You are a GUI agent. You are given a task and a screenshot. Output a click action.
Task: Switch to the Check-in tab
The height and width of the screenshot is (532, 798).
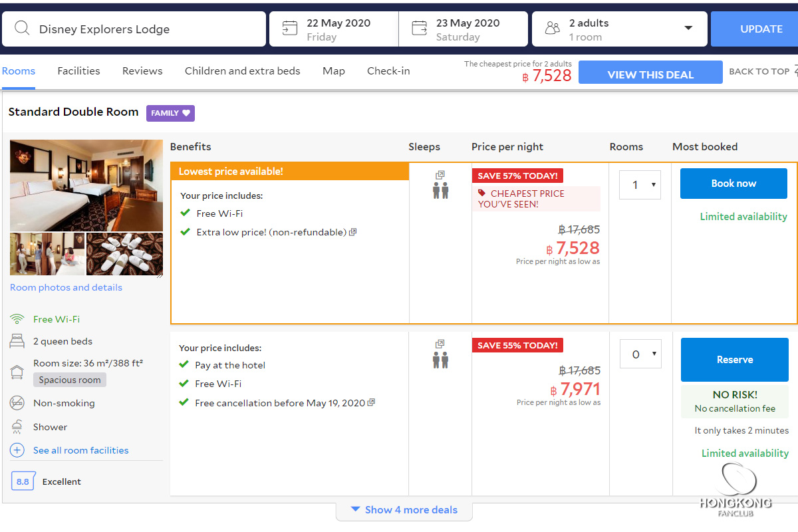coord(388,71)
